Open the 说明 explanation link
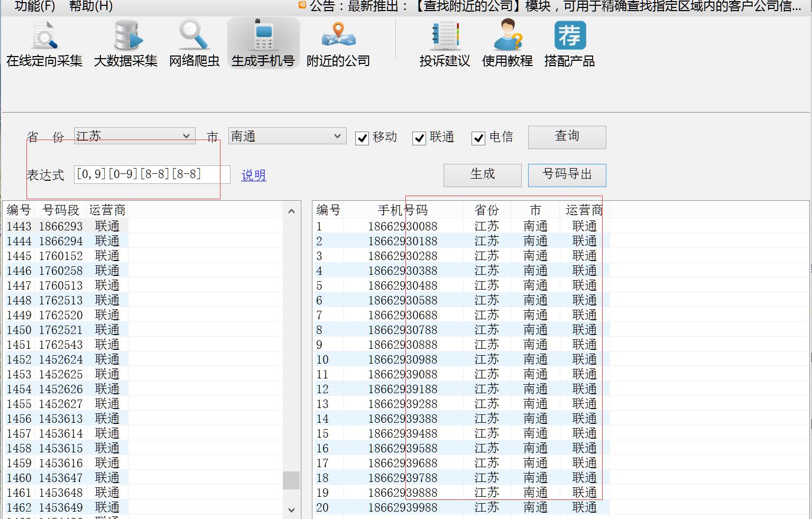This screenshot has height=519, width=812. pos(253,175)
